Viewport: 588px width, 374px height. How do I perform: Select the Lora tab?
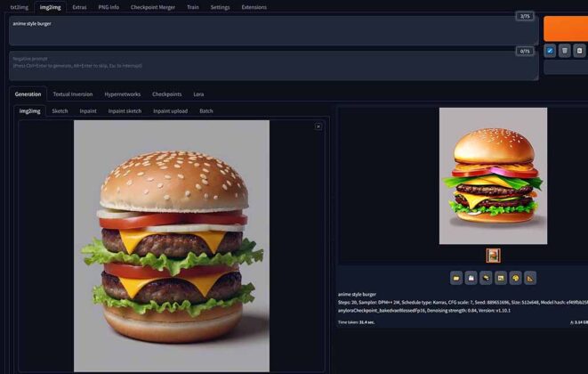pyautogui.click(x=198, y=93)
